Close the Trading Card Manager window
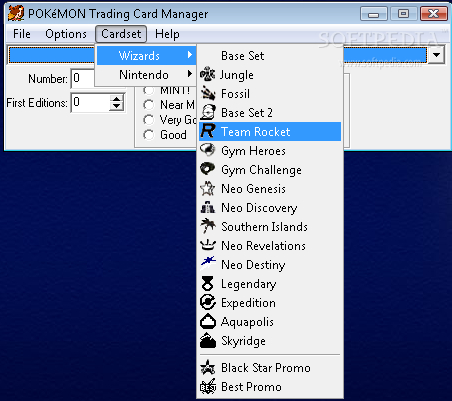The height and width of the screenshot is (401, 452). [433, 14]
